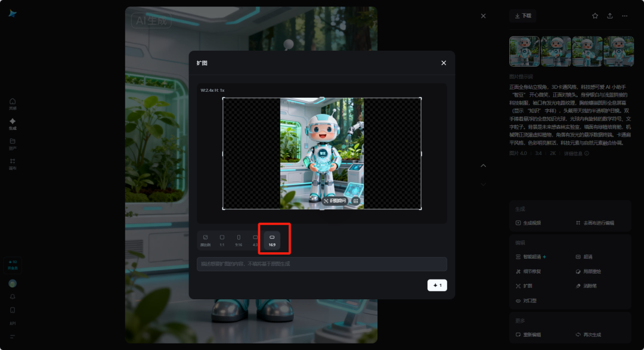Viewport: 644px width, 350px height.
Task: Favorite the image with the star icon
Action: click(x=595, y=16)
